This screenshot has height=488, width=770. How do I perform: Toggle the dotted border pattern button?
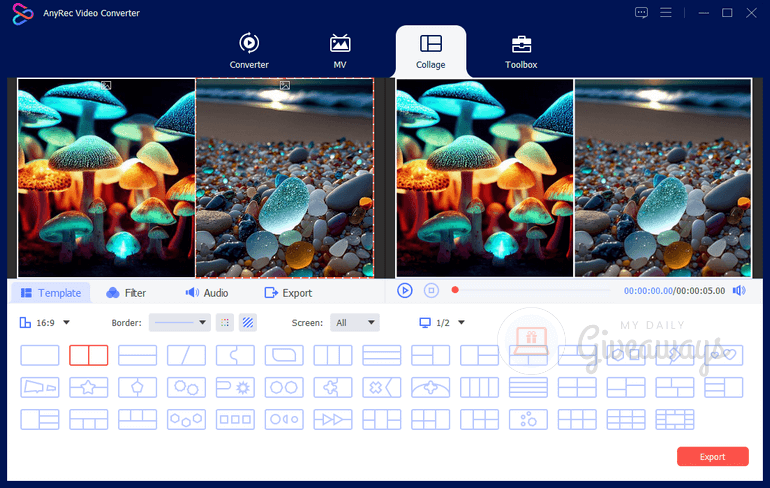coord(225,322)
